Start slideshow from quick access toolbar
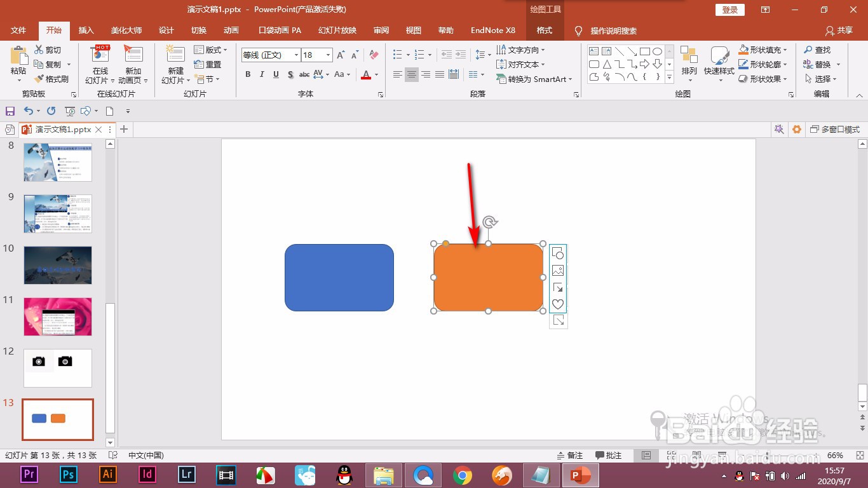 pyautogui.click(x=70, y=111)
